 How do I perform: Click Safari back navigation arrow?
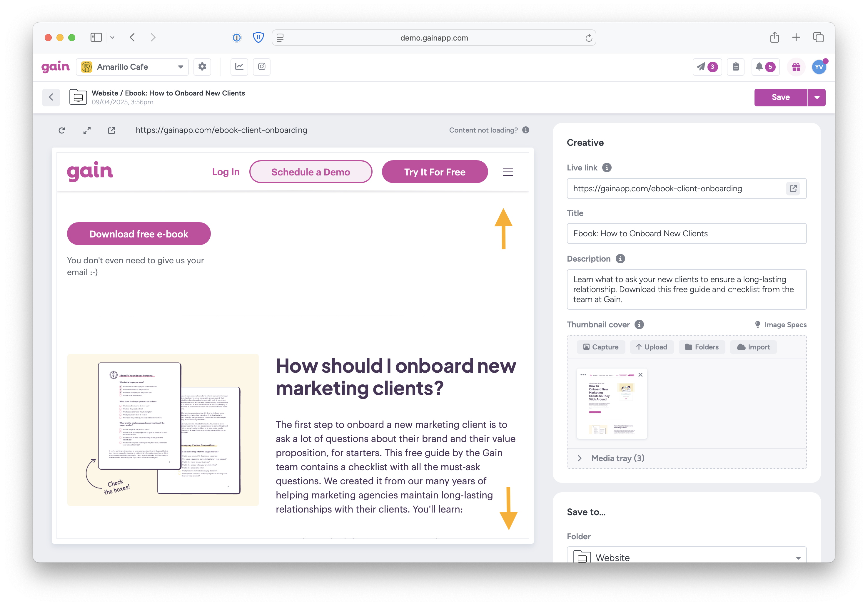(132, 37)
